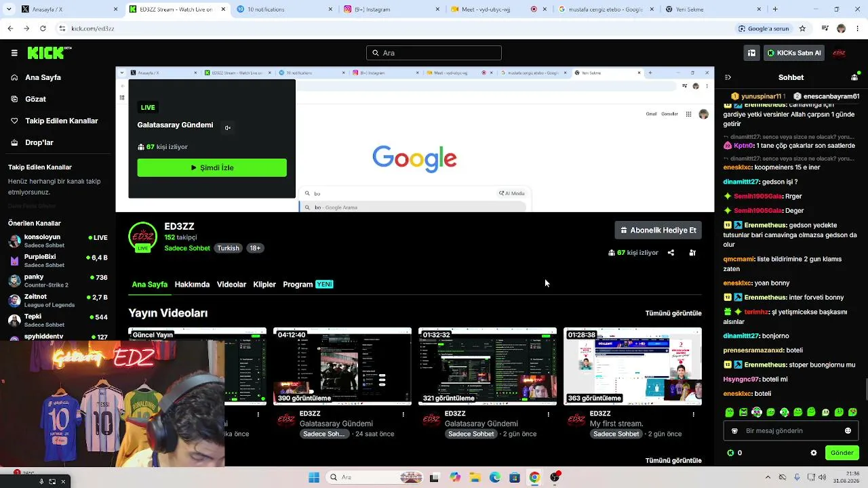Screen dimensions: 868x488
Task: Open Chrome three-dot menu
Action: point(856,28)
